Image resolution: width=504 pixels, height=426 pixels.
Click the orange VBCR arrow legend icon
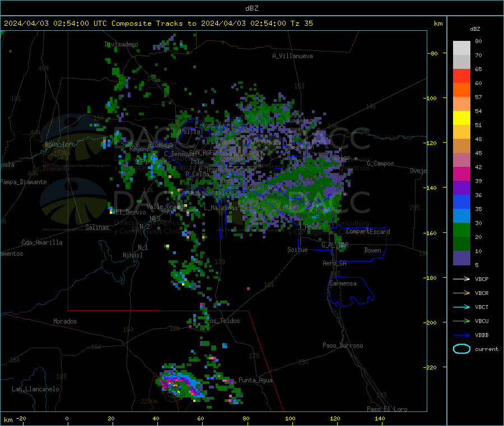tap(461, 293)
